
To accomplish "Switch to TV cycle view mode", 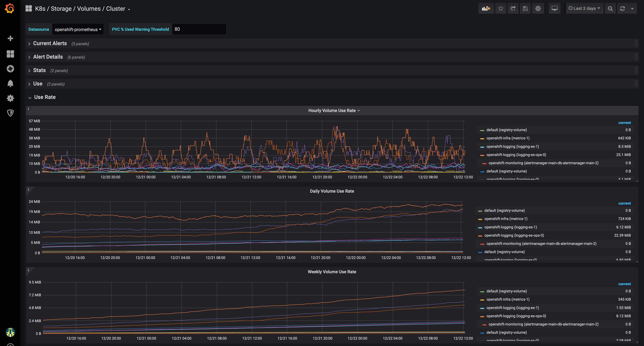I will pyautogui.click(x=554, y=9).
